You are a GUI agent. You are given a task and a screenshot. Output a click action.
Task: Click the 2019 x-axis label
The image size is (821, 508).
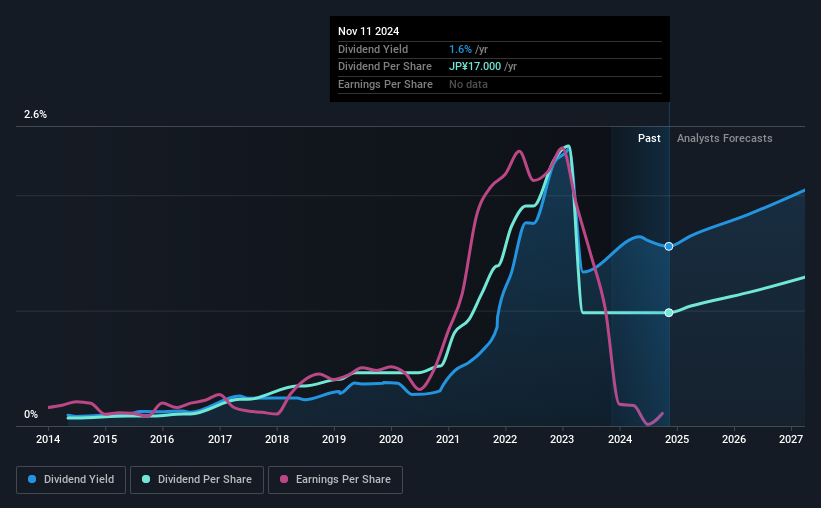(x=334, y=439)
